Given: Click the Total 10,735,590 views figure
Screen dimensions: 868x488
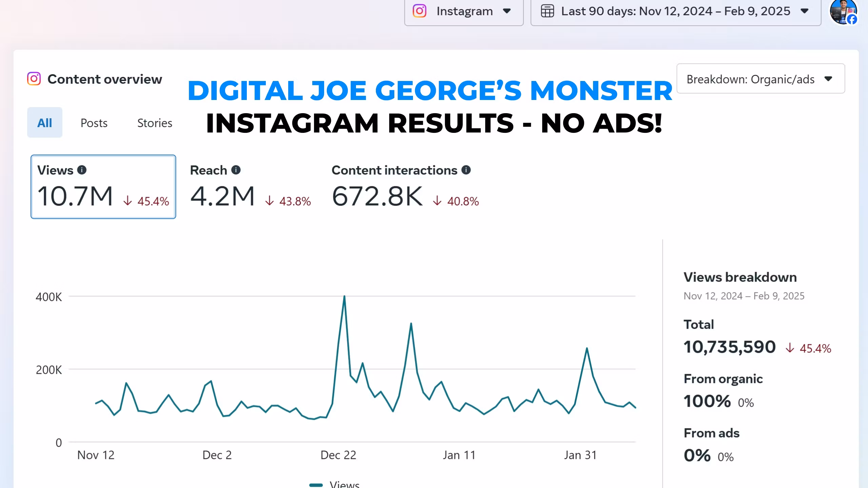Looking at the screenshot, I should point(730,347).
